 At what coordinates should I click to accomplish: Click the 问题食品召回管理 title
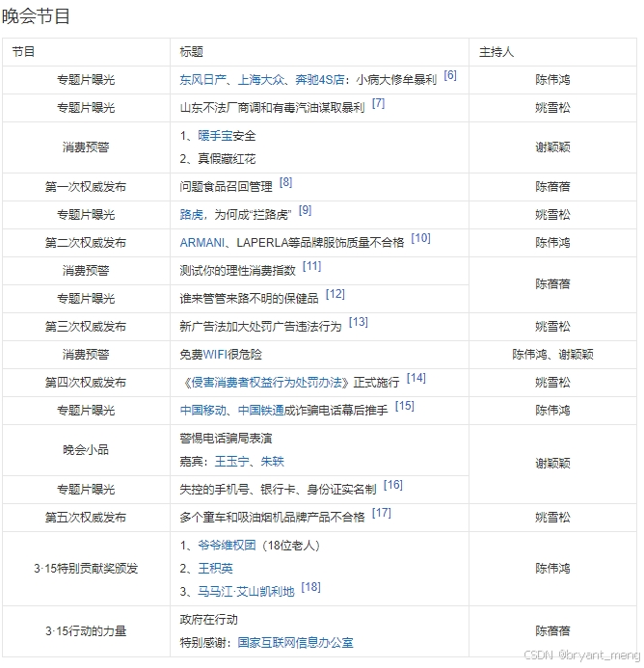226,187
